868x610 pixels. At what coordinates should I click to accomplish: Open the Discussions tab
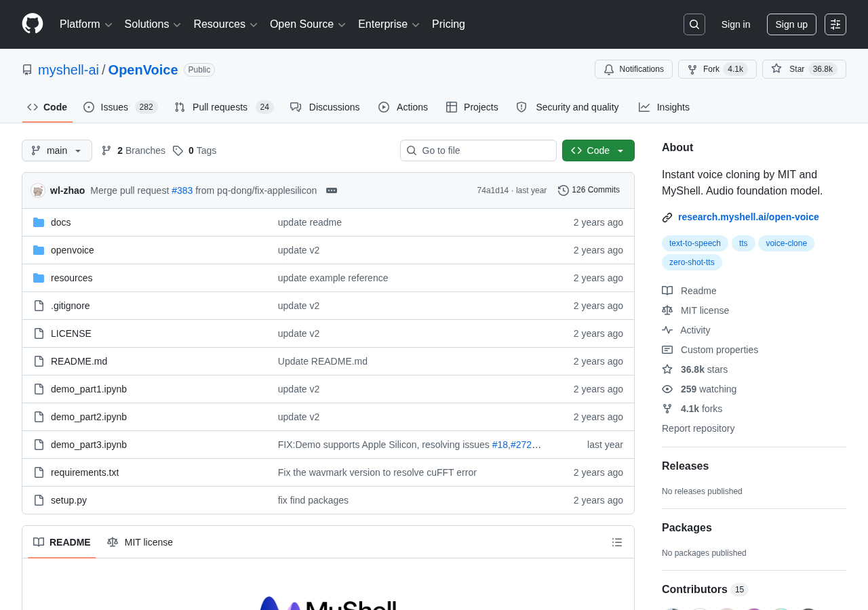(325, 107)
